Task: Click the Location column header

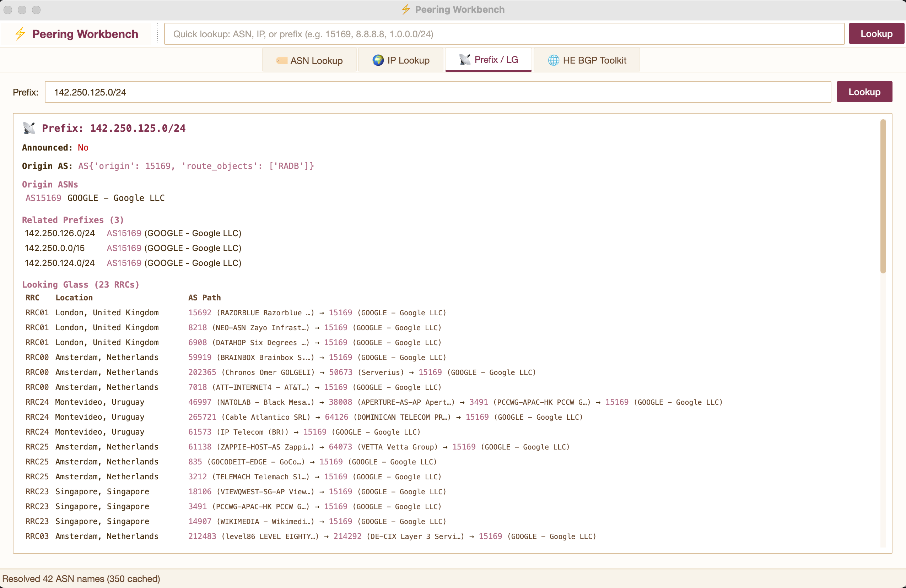Action: (x=74, y=298)
